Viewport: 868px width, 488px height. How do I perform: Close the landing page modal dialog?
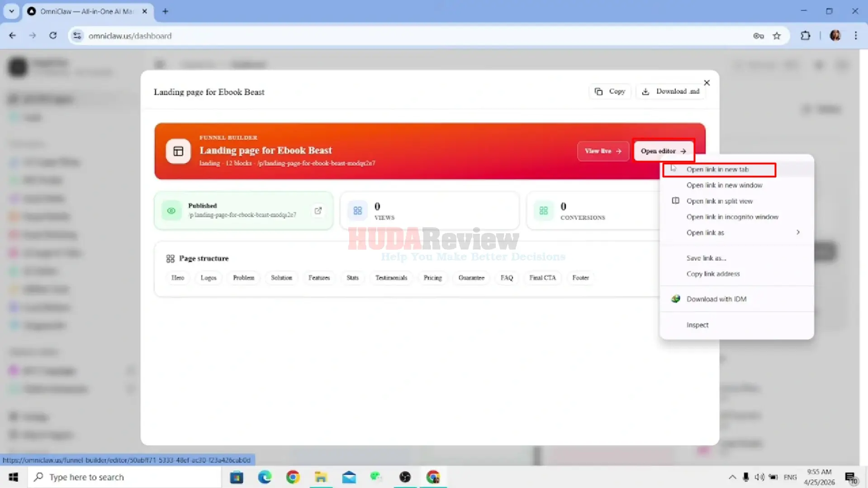tap(707, 83)
